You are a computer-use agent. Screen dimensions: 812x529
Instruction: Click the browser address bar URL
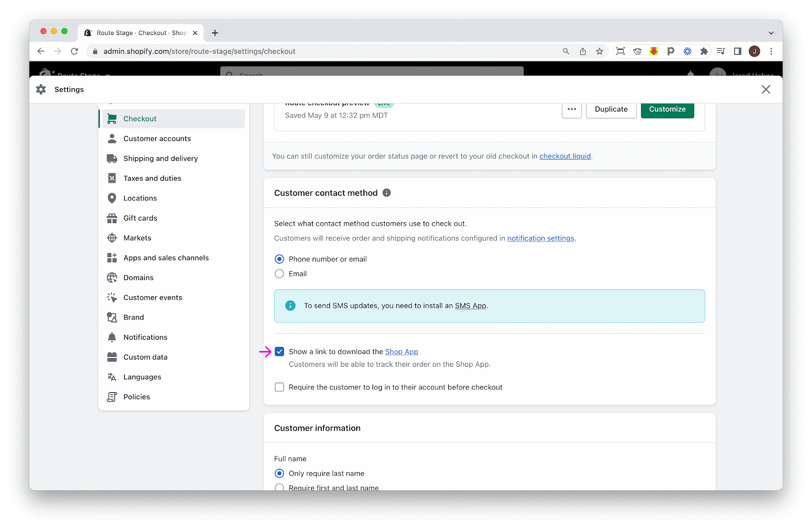tap(199, 51)
